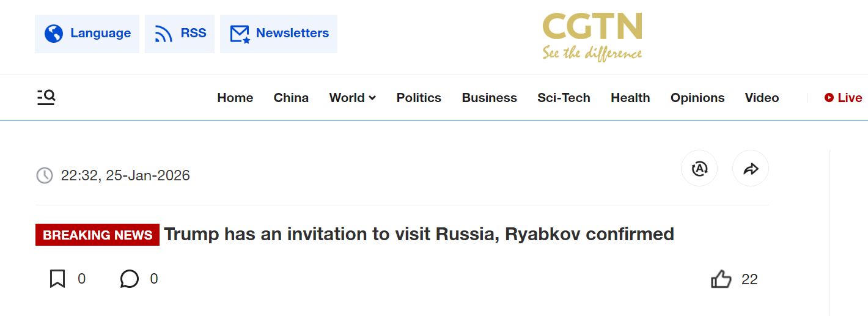Open the China section
The image size is (868, 316).
[x=291, y=98]
